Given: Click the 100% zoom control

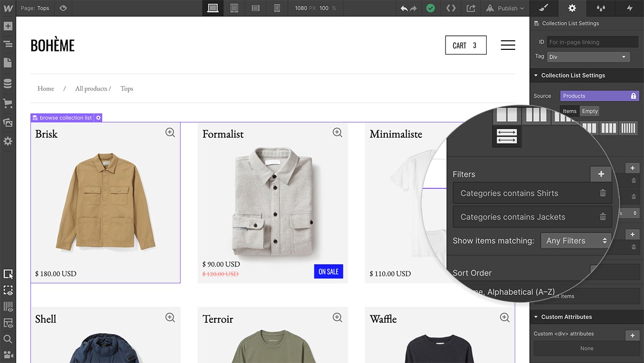Looking at the screenshot, I should [x=328, y=8].
